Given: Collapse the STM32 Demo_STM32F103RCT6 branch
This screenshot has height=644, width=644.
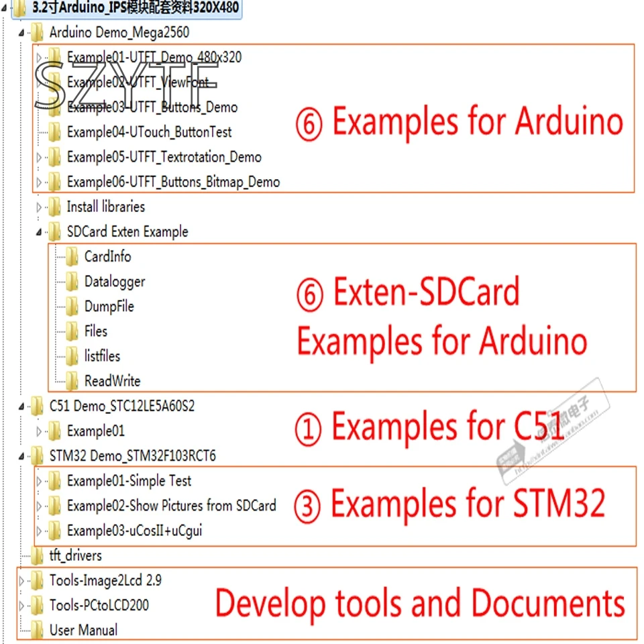Looking at the screenshot, I should [x=21, y=456].
